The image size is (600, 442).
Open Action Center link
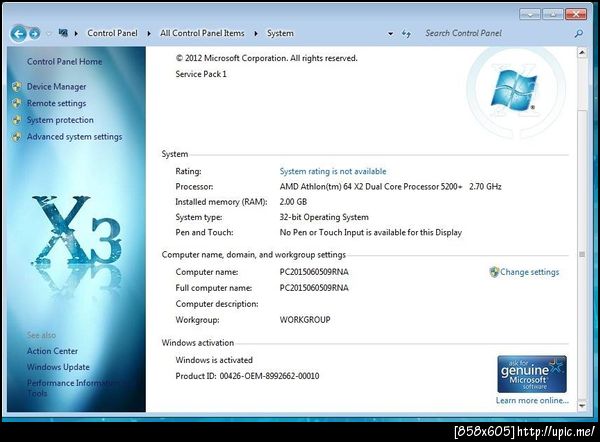click(x=52, y=351)
